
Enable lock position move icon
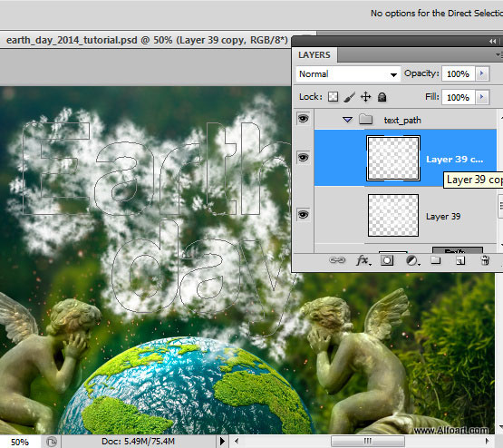click(x=366, y=97)
